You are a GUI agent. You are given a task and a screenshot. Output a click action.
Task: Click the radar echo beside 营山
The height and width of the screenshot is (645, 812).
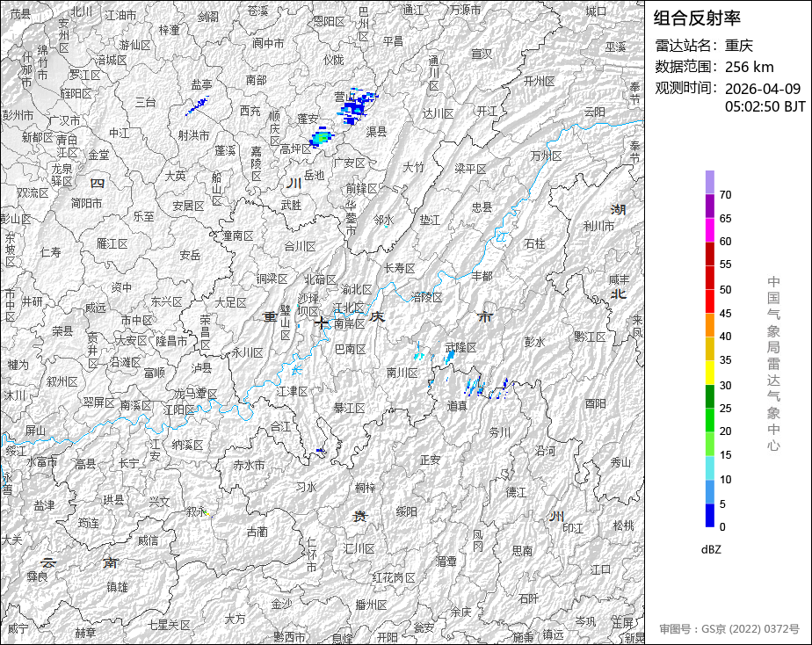(x=358, y=108)
